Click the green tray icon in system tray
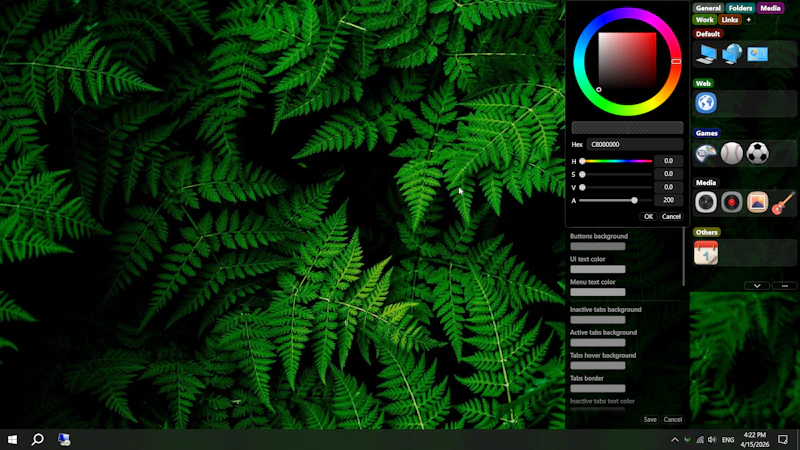800x450 pixels. [x=687, y=440]
